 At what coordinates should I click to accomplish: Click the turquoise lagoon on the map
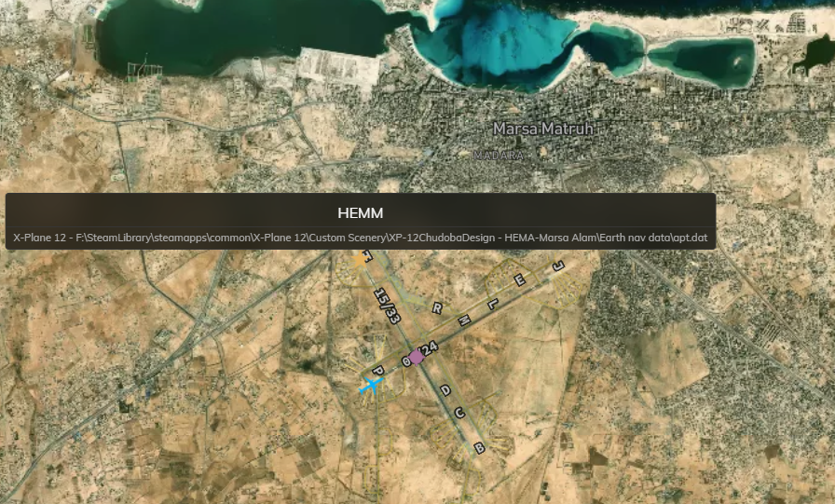pyautogui.click(x=503, y=47)
